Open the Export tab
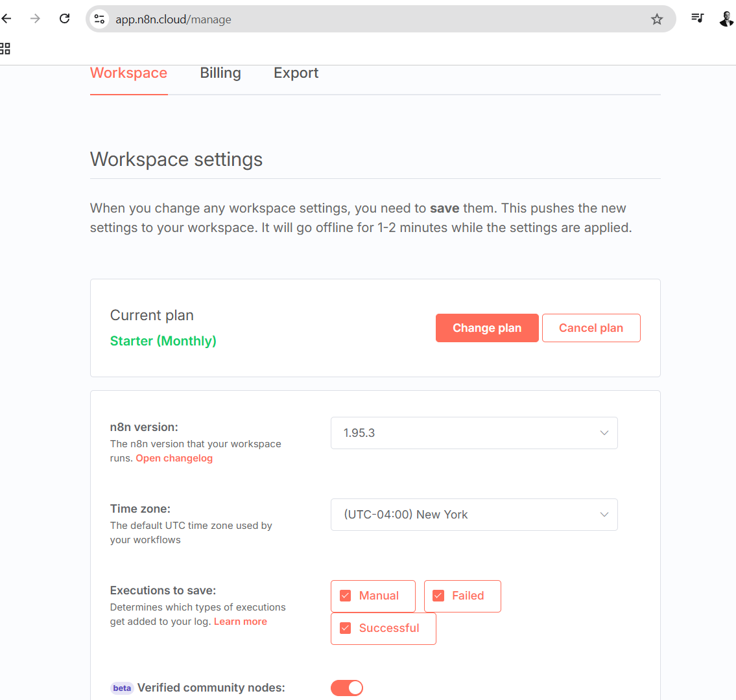Viewport: 736px width, 700px height. pos(296,73)
